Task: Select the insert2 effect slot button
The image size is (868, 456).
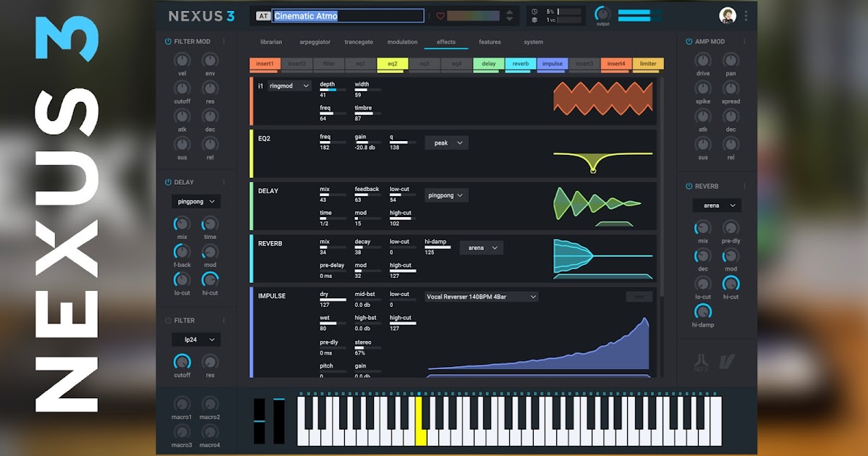Action: coord(297,64)
